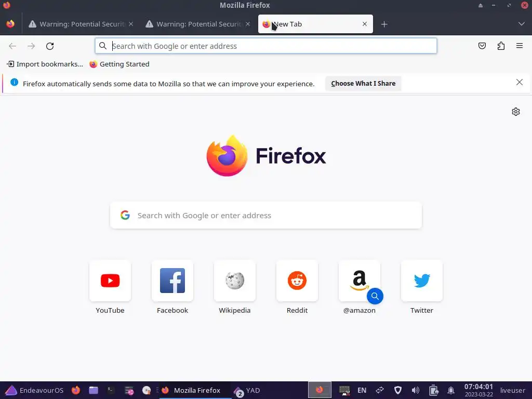Image resolution: width=532 pixels, height=399 pixels.
Task: Open the Firefox hamburger application menu
Action: click(x=520, y=46)
